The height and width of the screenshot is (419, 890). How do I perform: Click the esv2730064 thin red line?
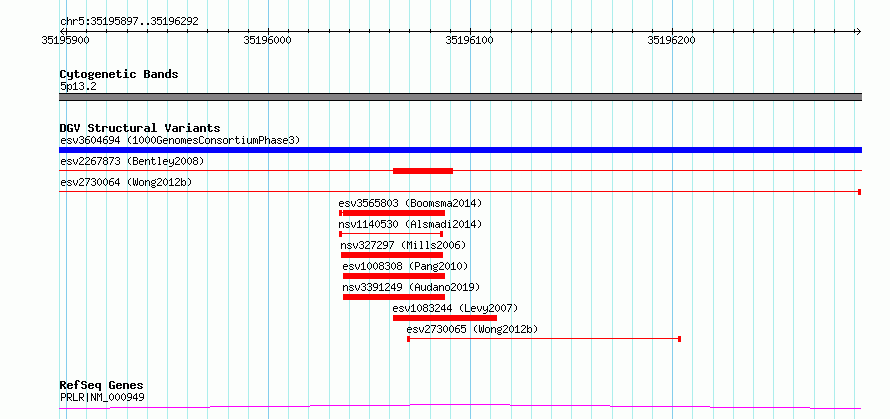(460, 192)
